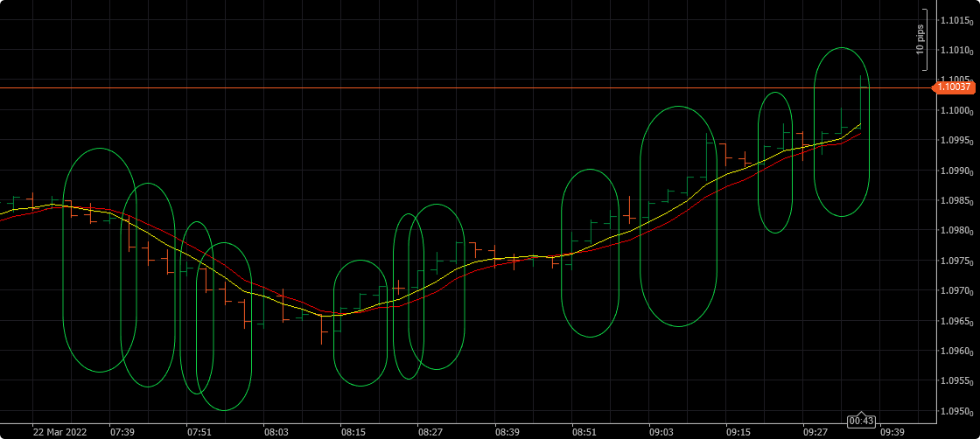Click the 1.1015 price axis label

pyautogui.click(x=957, y=21)
